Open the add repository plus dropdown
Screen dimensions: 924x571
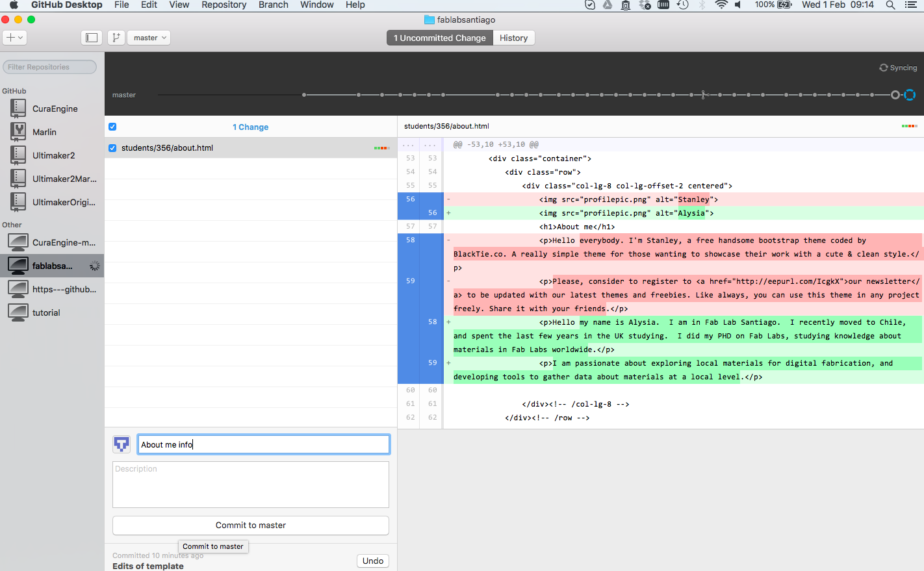(x=14, y=38)
